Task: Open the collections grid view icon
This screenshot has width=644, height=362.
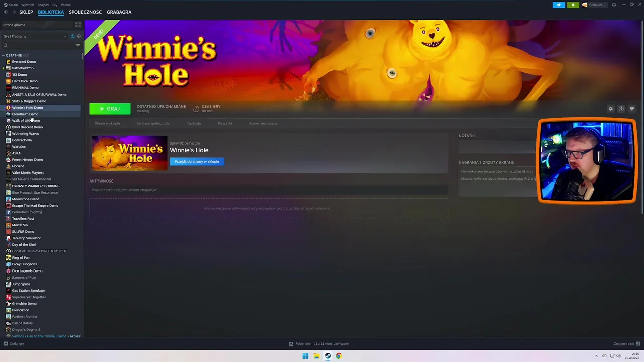Action: tap(78, 25)
